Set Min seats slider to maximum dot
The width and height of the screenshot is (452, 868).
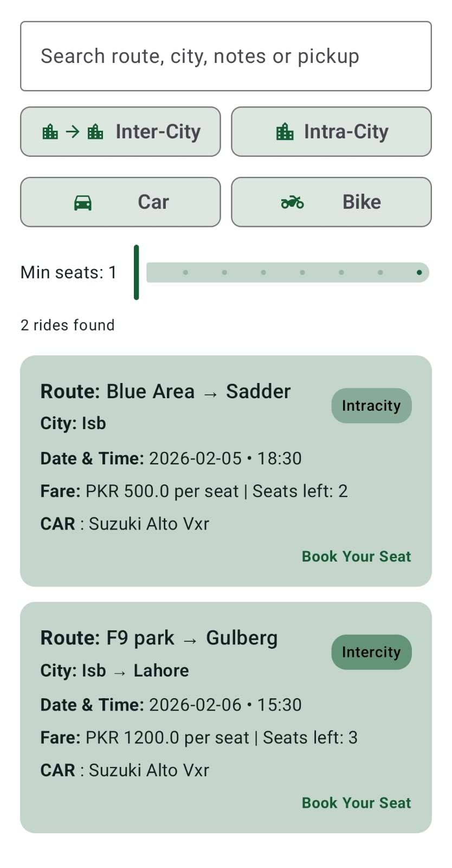pyautogui.click(x=419, y=272)
